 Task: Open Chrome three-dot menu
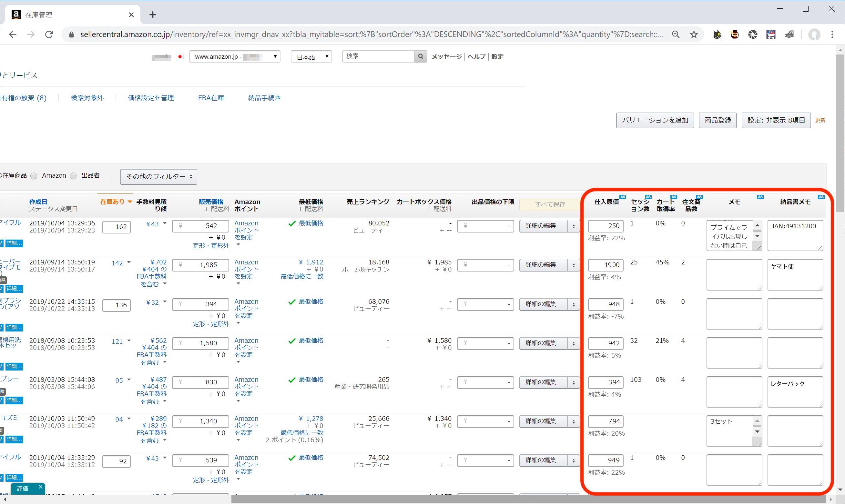point(832,34)
